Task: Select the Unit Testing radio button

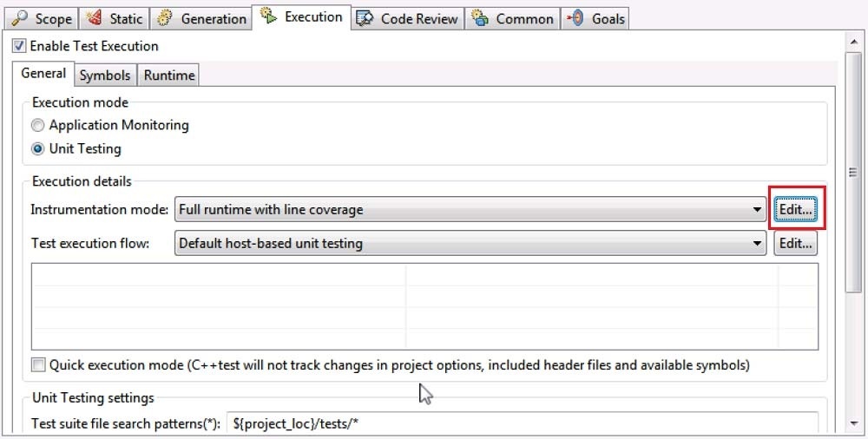Action: point(37,149)
